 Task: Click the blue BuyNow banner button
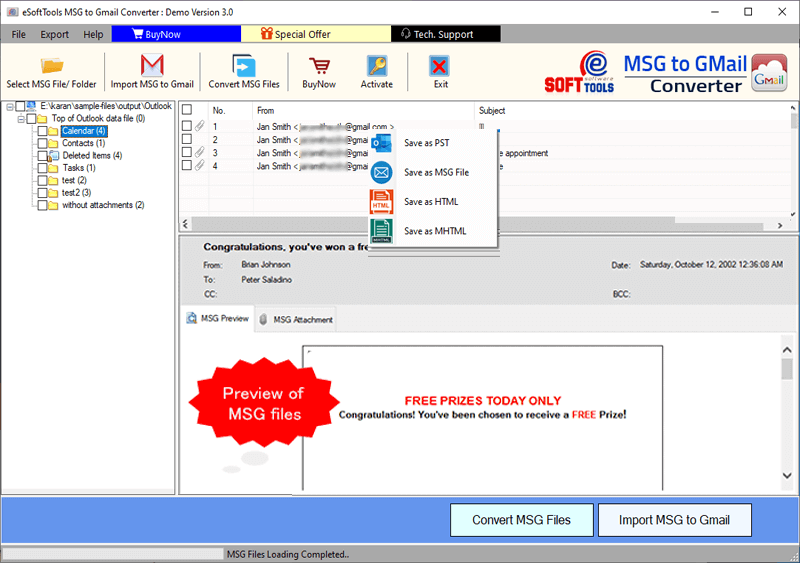click(176, 34)
